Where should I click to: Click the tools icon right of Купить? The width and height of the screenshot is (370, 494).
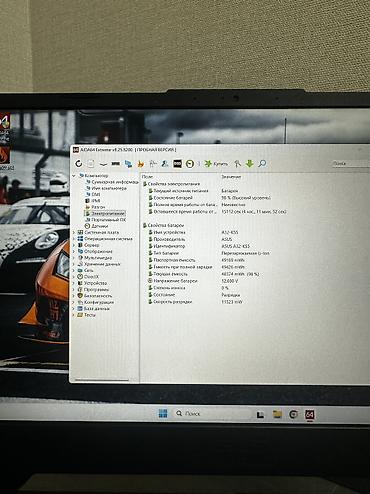pos(237,164)
